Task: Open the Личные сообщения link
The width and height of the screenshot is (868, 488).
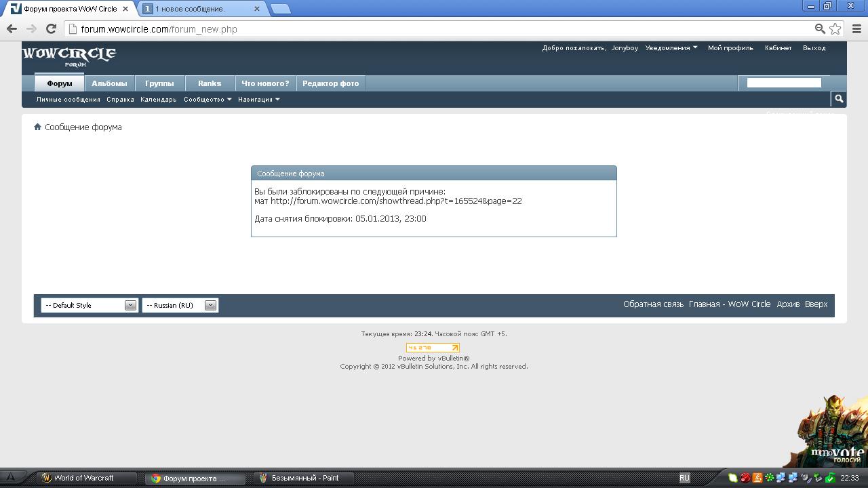Action: tap(68, 100)
